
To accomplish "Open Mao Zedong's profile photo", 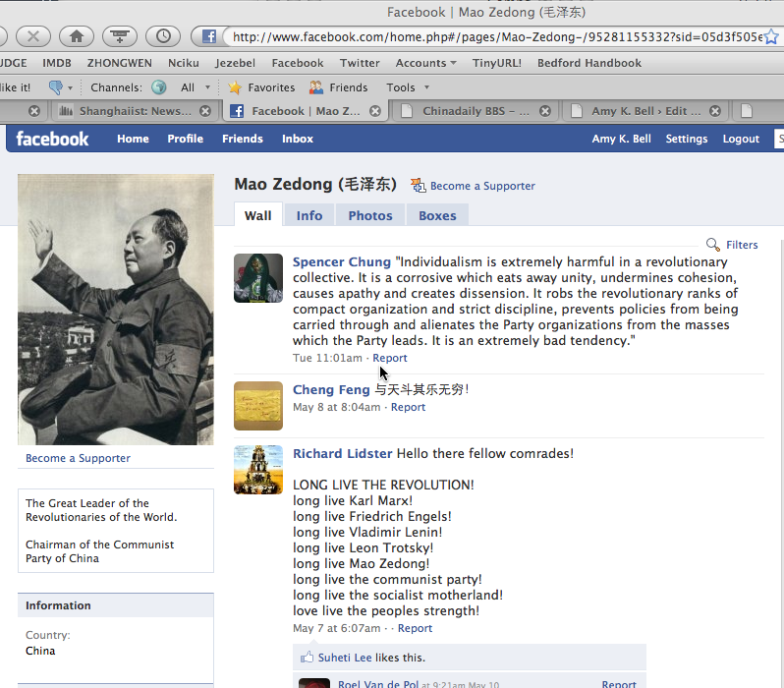I will click(x=116, y=310).
